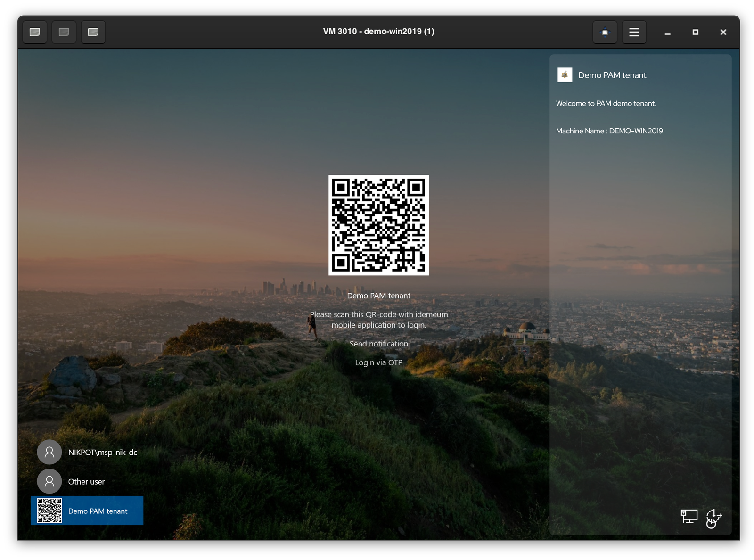Choose the NIKPOT\msp-nik-dc account name
The height and width of the screenshot is (560, 754).
[103, 453]
